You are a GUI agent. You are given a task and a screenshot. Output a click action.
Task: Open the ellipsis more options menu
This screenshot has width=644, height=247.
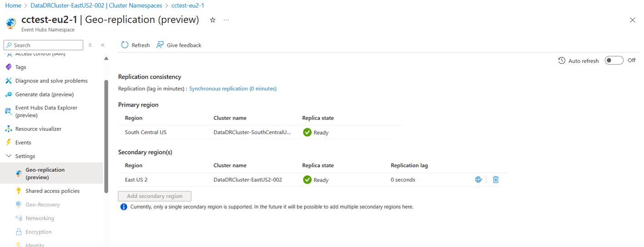pos(226,20)
